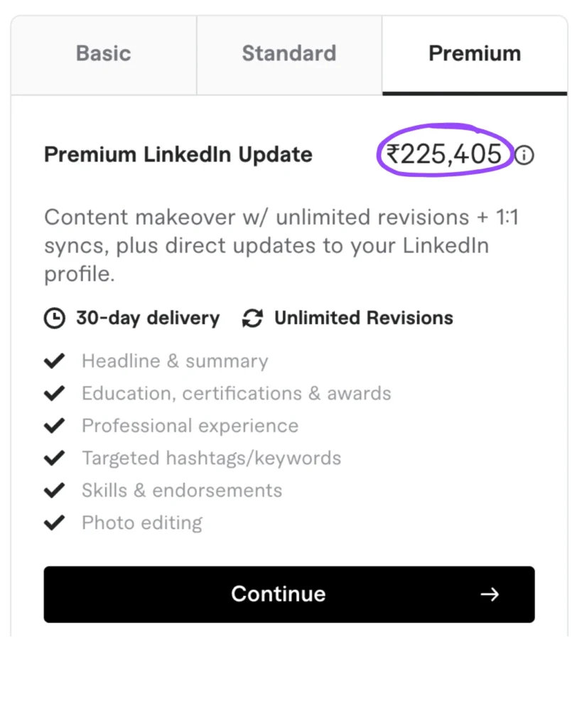Click the checkmark beside Skills & endorsements

pos(54,491)
